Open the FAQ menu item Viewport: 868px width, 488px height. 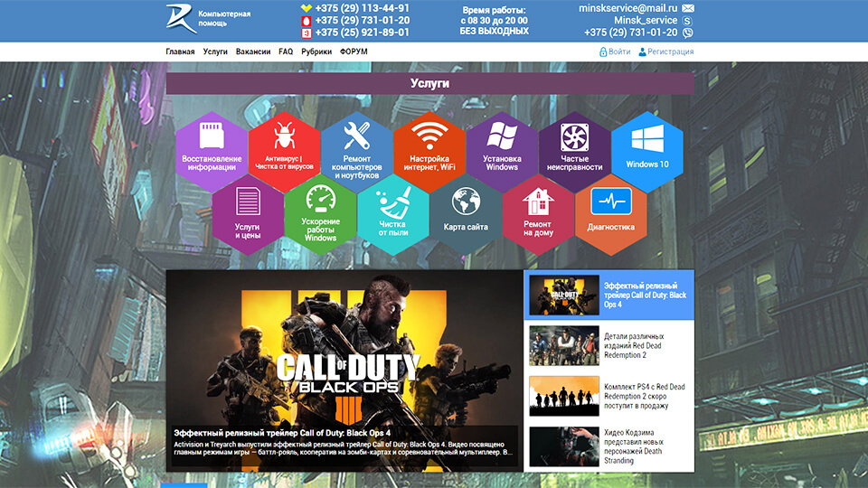click(x=286, y=52)
